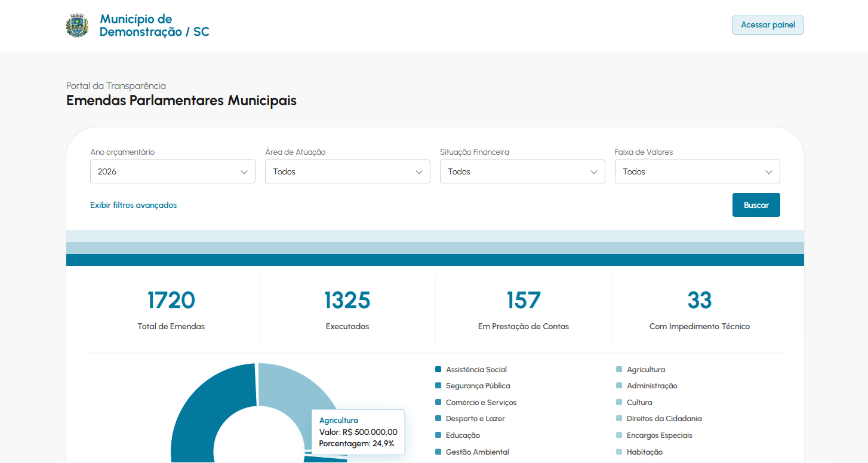Toggle the Assistência Social legend swatch
The height and width of the screenshot is (463, 868).
click(438, 370)
